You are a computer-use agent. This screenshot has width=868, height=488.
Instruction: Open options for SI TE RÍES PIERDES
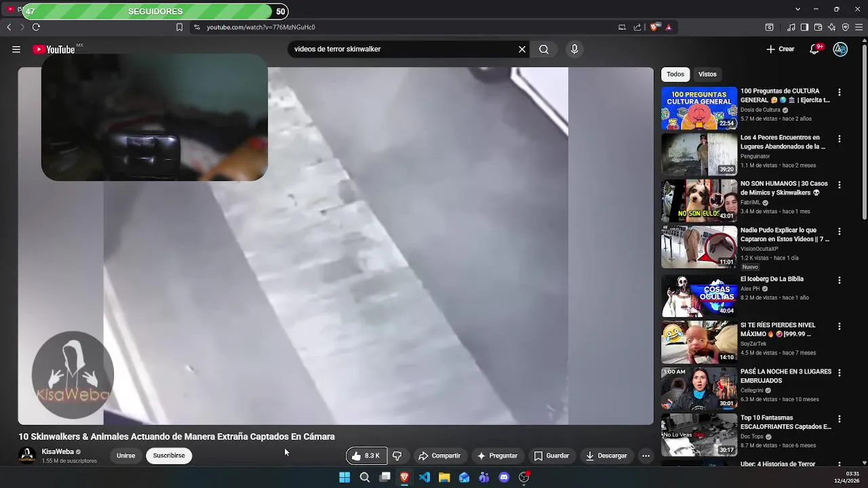[840, 326]
